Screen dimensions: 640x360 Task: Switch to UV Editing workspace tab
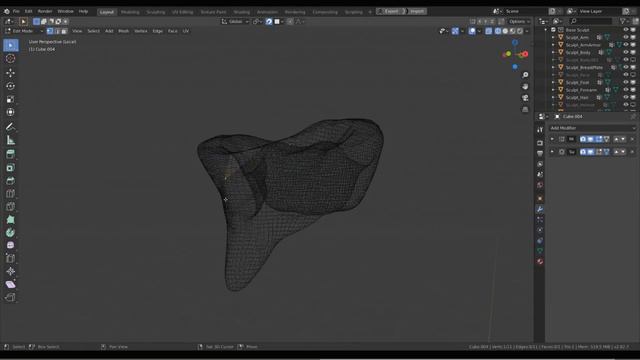click(182, 12)
